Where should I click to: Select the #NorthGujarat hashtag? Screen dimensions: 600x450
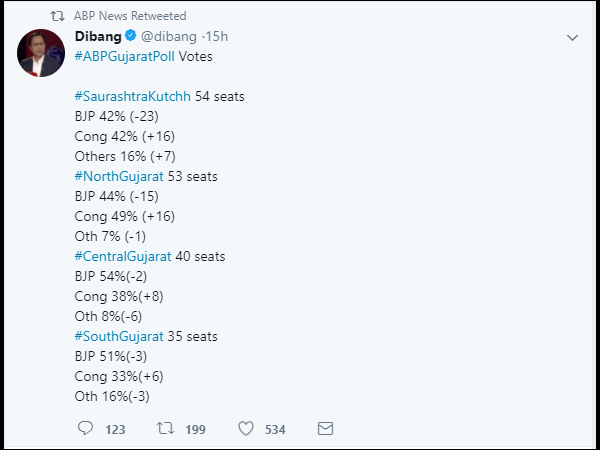coord(119,177)
